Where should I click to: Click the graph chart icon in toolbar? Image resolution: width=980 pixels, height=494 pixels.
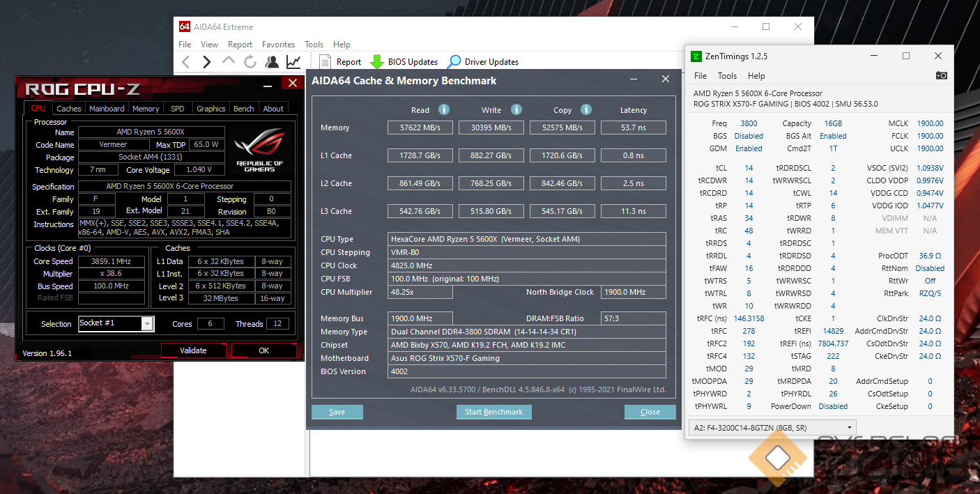pyautogui.click(x=293, y=62)
